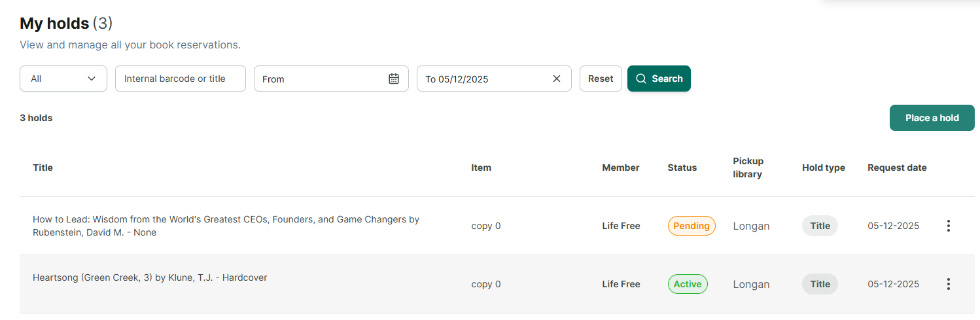This screenshot has height=320, width=980.
Task: Open the How to Lead title entry
Action: click(226, 226)
